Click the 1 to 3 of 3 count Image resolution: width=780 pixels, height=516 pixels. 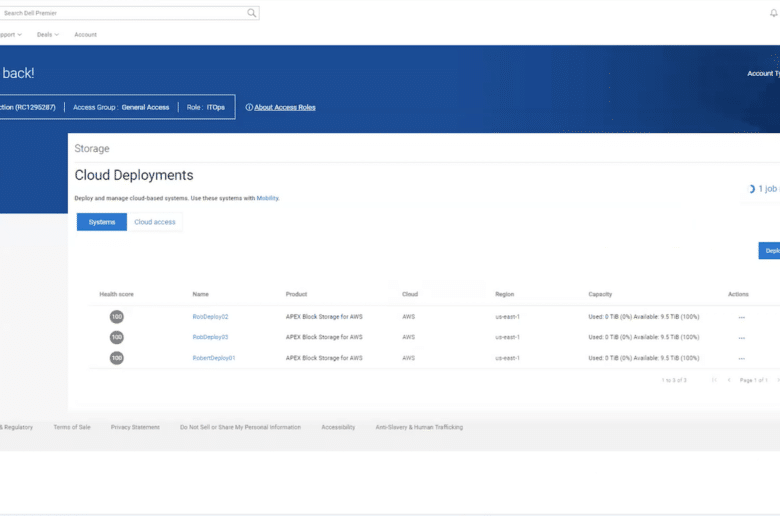[x=674, y=380]
